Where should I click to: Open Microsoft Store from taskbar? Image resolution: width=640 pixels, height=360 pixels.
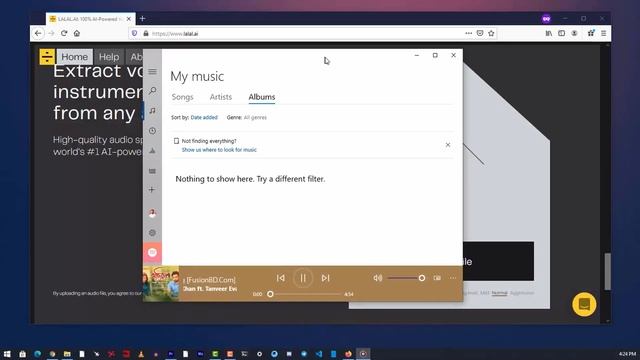pos(22,354)
